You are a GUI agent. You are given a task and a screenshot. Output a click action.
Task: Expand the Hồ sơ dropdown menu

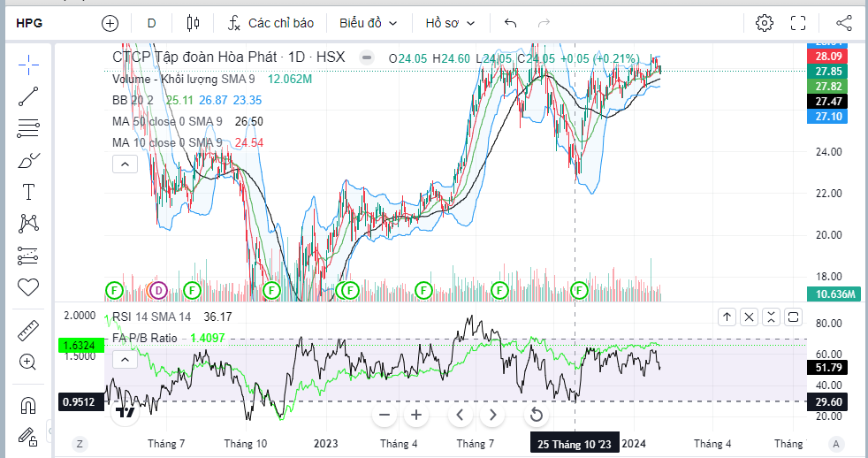450,23
